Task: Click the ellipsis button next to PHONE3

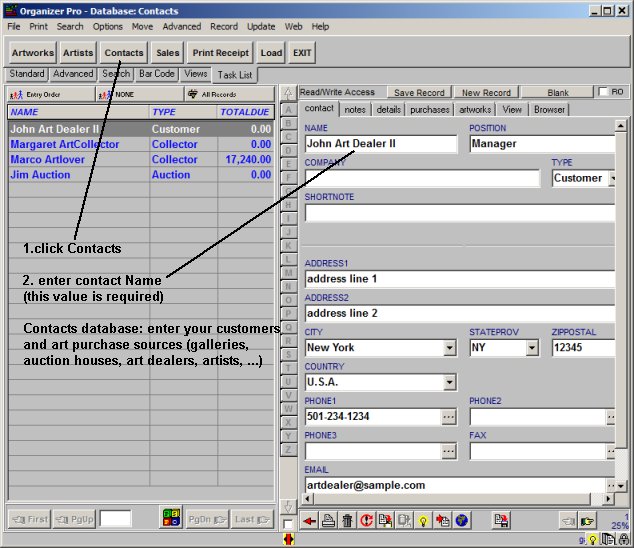Action: [449, 451]
